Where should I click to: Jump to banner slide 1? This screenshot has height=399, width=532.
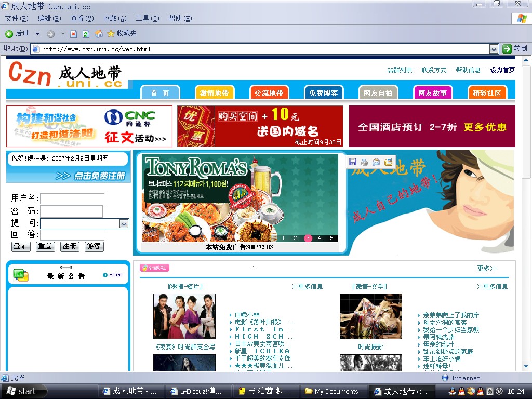point(283,238)
